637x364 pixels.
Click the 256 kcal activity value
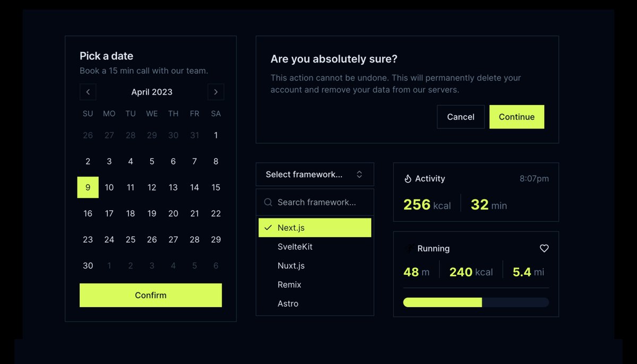coord(427,205)
